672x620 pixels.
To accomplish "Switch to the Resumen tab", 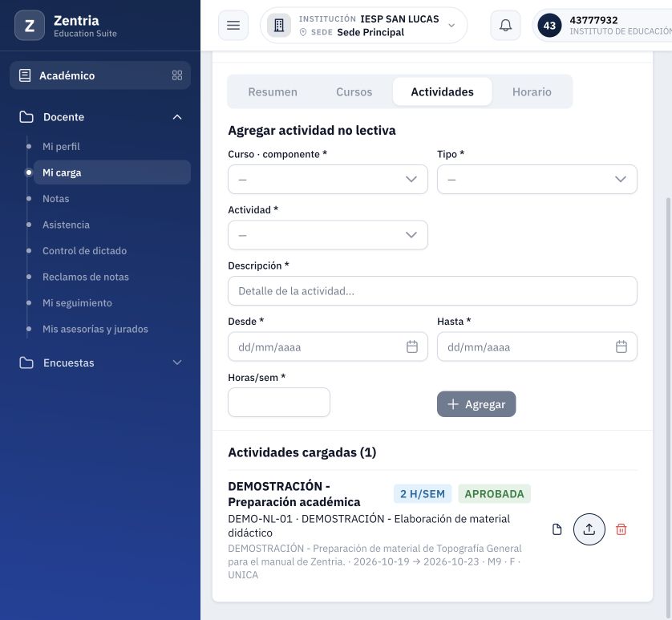I will [273, 91].
